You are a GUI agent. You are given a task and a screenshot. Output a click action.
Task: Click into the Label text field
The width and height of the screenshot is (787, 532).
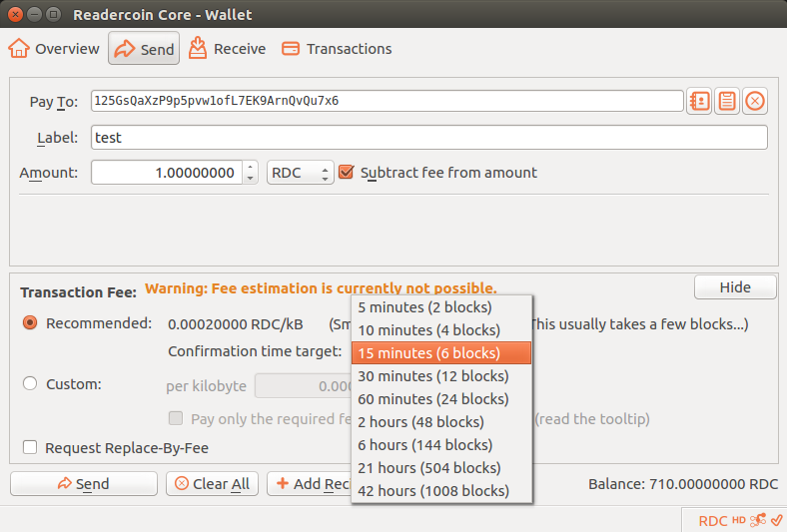click(428, 137)
